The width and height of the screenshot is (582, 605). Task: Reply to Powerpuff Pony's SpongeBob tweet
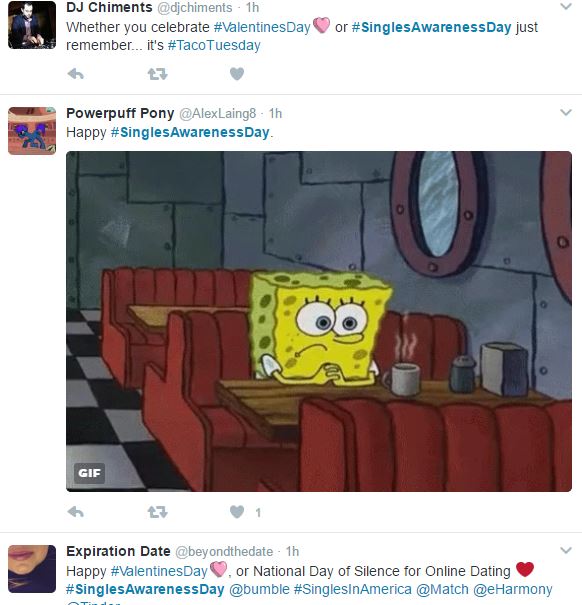[76, 512]
